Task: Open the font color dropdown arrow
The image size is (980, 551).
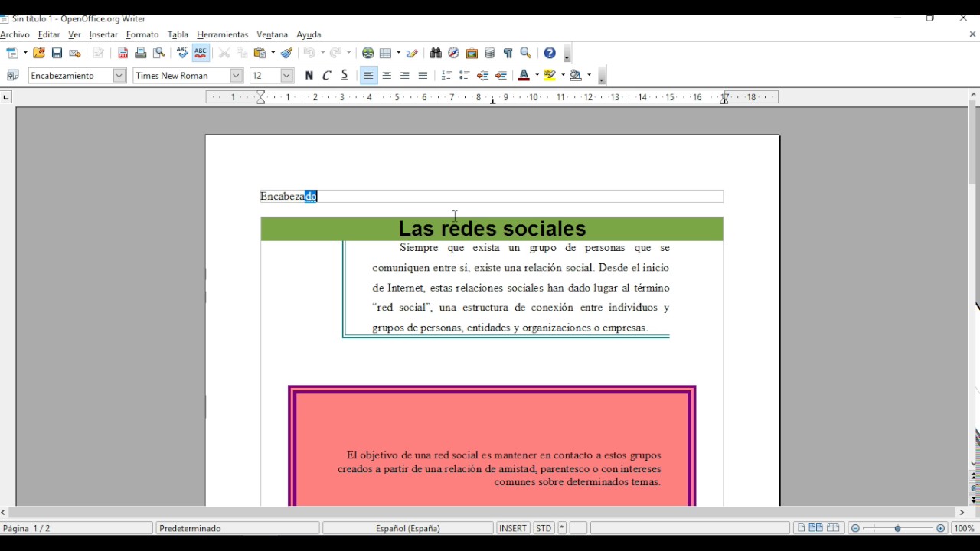Action: pyautogui.click(x=537, y=75)
